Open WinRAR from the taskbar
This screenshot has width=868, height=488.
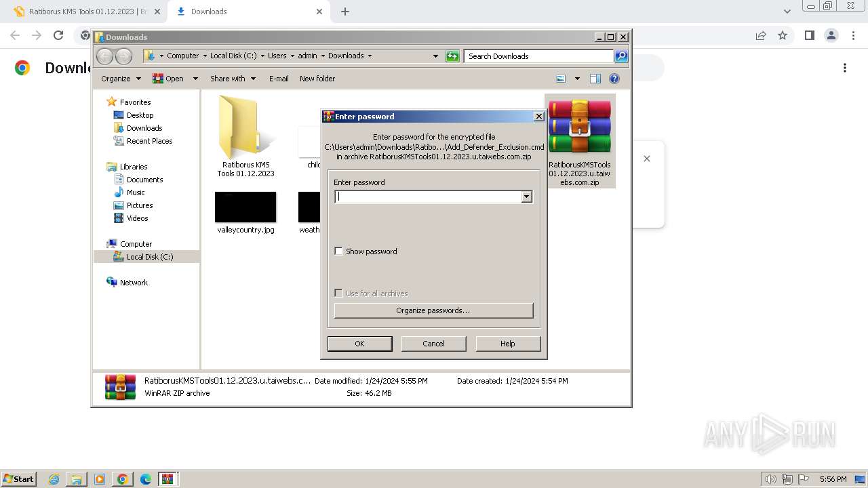coord(167,479)
